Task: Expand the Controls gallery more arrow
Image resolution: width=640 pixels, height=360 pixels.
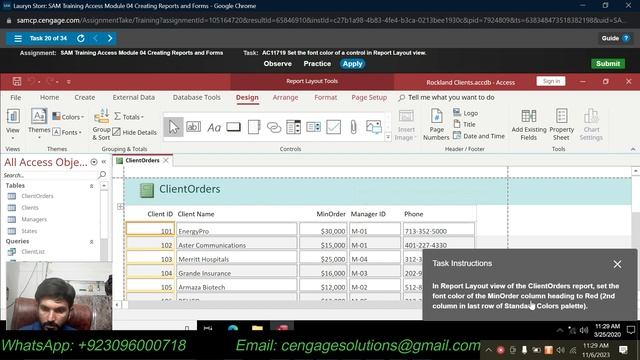Action: point(388,138)
